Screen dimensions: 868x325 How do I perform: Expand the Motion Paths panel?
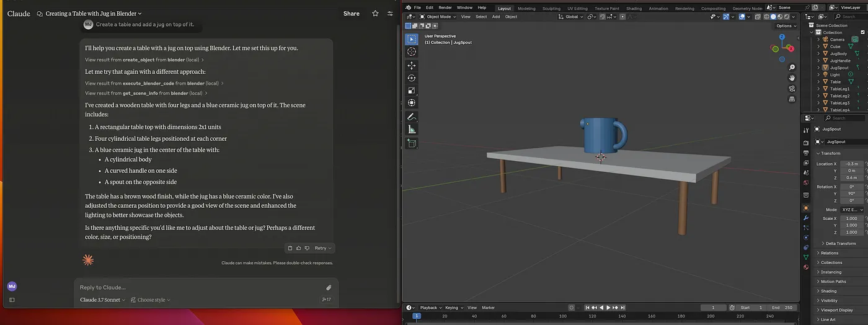(833, 282)
